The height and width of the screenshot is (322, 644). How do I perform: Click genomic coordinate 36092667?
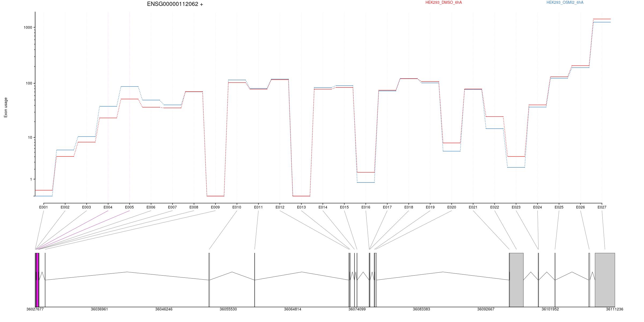pos(486,309)
